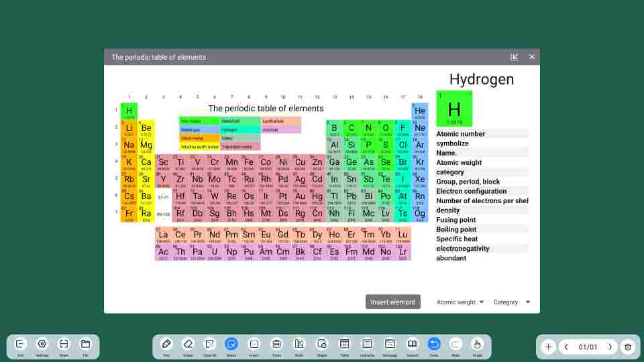
Task: Open the Shape tool
Action: click(322, 344)
